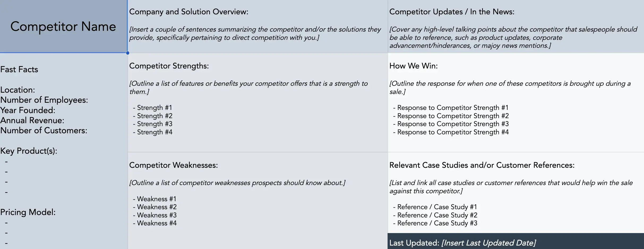This screenshot has height=249, width=644.
Task: Select the Key Product(s): label
Action: point(29,151)
